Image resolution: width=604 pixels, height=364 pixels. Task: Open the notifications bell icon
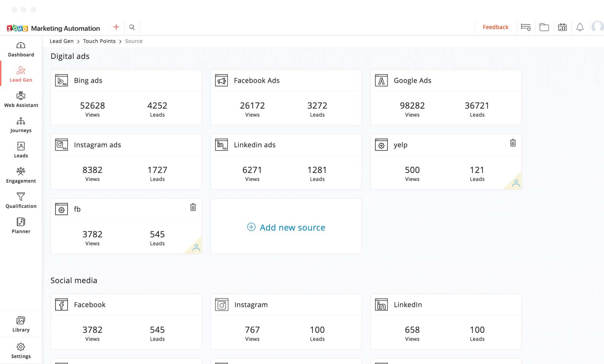tap(580, 27)
